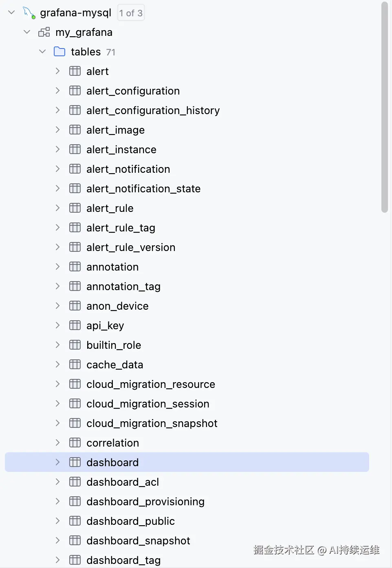The height and width of the screenshot is (568, 392).
Task: Click the table icon beside annotation
Action: pyautogui.click(x=75, y=266)
